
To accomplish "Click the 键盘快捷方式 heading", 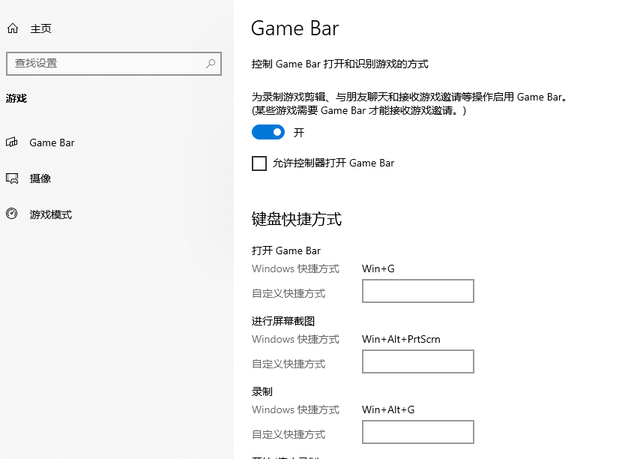I will click(x=296, y=219).
